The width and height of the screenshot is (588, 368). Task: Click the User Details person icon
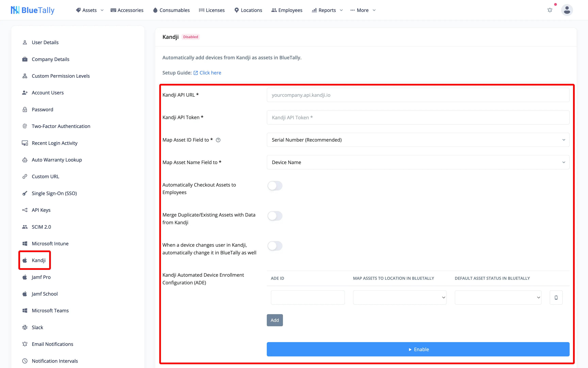pyautogui.click(x=25, y=42)
